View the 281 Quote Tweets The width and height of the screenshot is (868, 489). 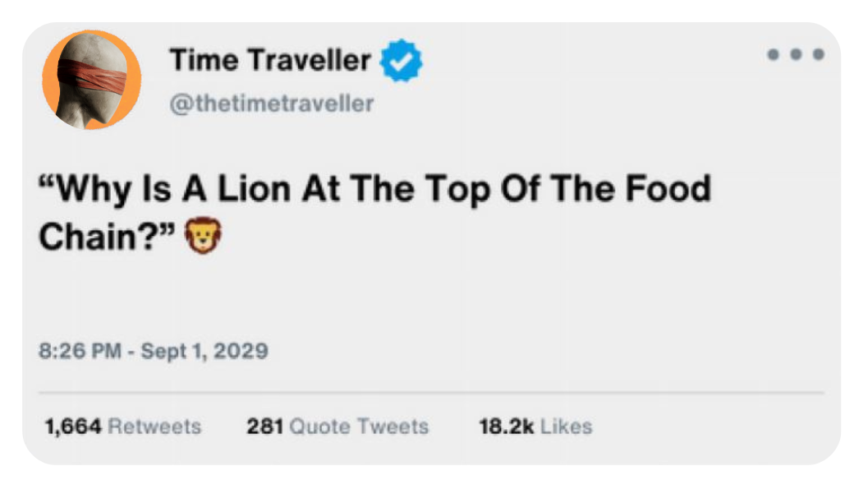pos(338,427)
